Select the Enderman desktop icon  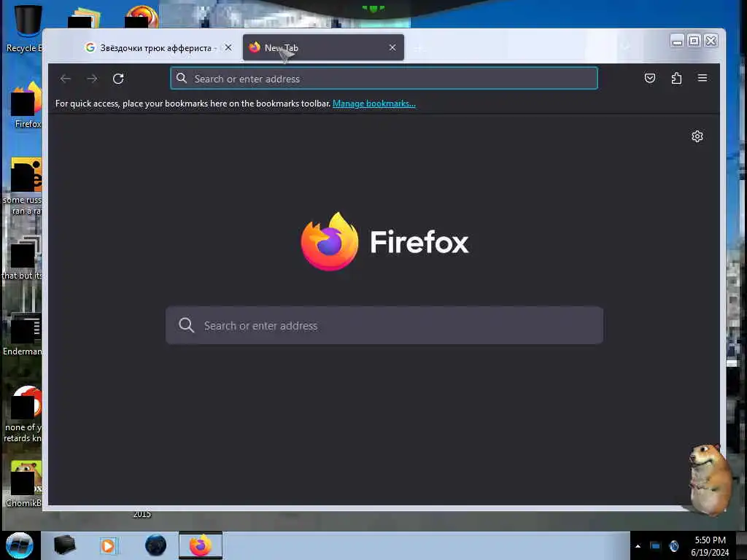[22, 335]
